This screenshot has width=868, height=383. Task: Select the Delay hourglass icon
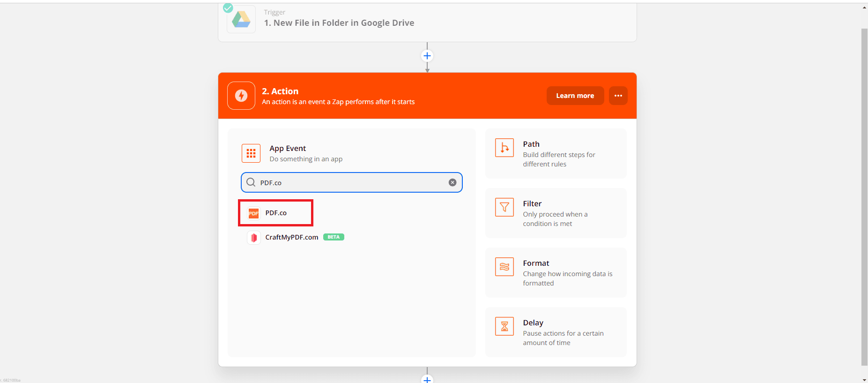coord(504,326)
